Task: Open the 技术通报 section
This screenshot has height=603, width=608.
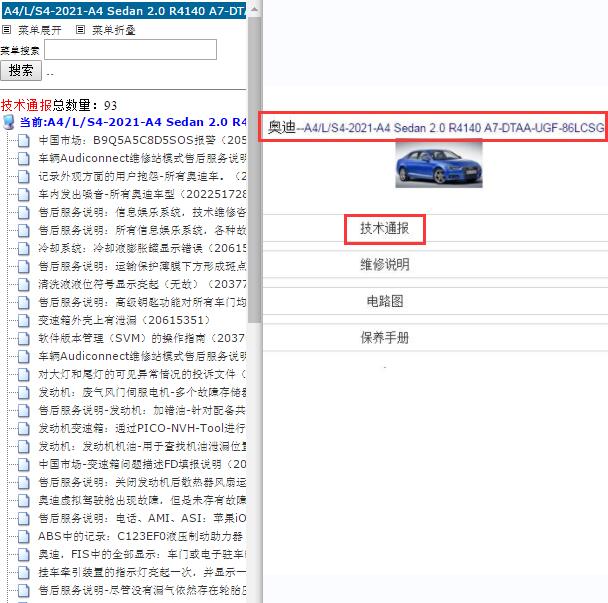Action: (385, 228)
